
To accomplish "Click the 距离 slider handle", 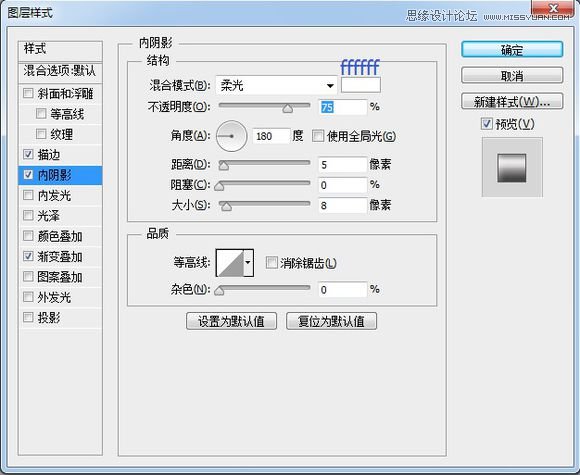I will (223, 165).
